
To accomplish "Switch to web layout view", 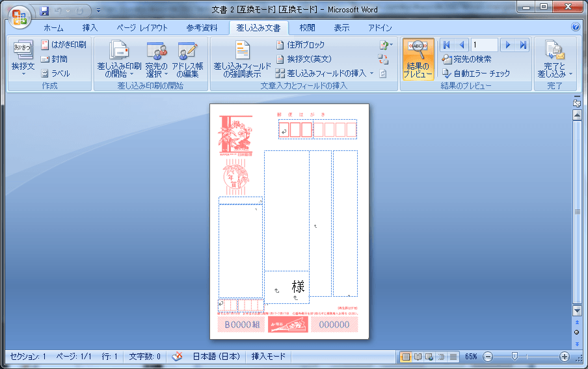I will pyautogui.click(x=429, y=357).
